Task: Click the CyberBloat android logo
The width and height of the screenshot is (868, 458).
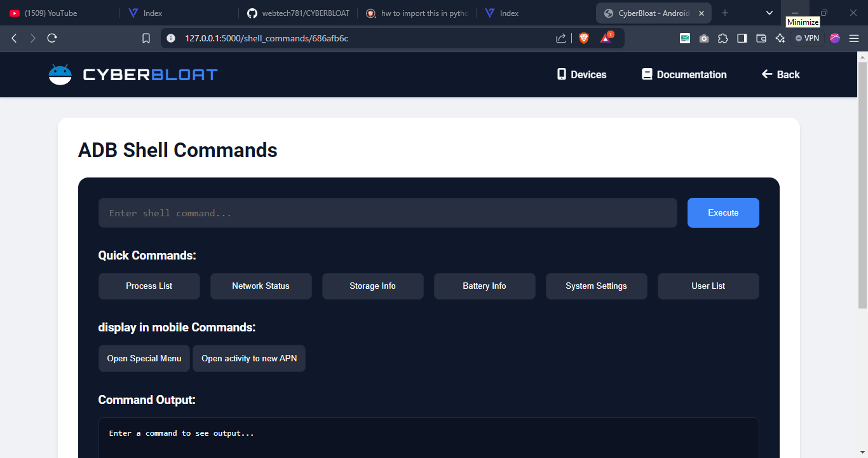Action: [60, 74]
